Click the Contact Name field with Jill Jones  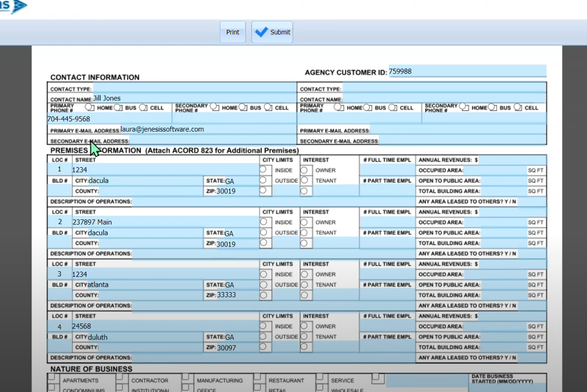[194, 98]
